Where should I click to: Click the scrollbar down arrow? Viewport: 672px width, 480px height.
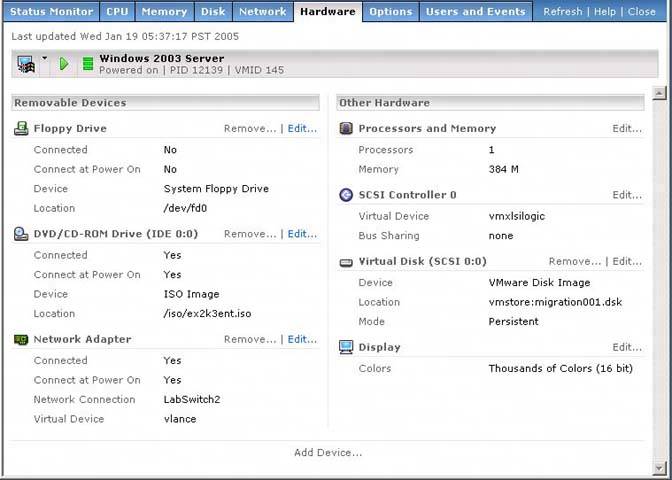coord(659,467)
